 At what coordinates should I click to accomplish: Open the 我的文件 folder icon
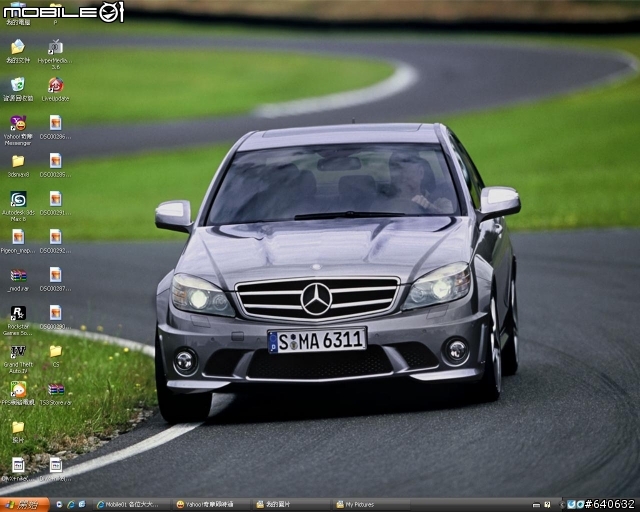click(18, 51)
